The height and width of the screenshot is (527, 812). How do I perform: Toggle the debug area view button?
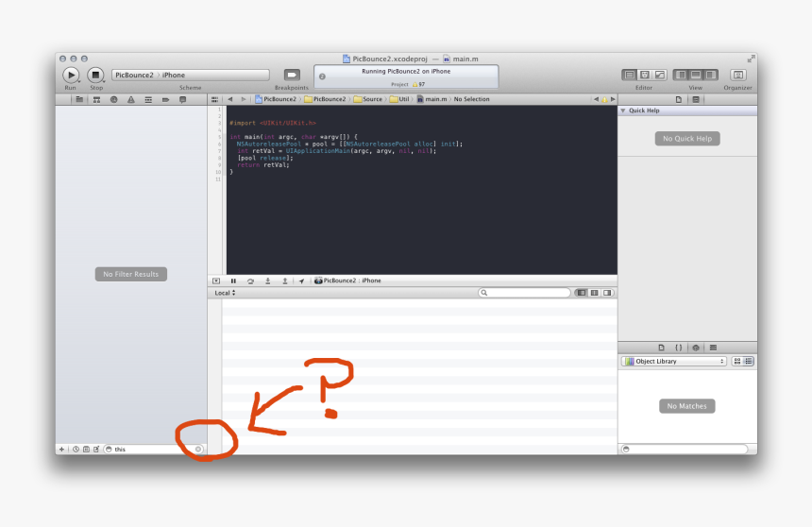[x=696, y=76]
